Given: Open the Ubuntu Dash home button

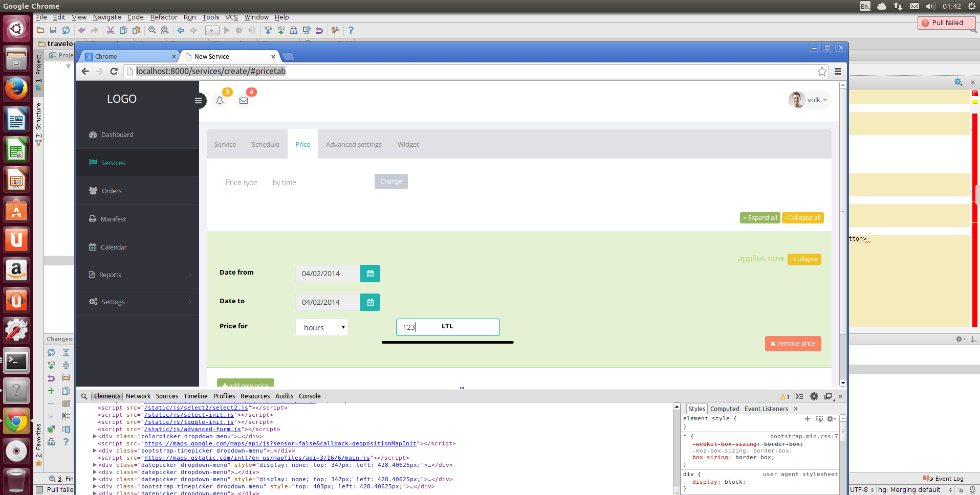Looking at the screenshot, I should [x=16, y=29].
